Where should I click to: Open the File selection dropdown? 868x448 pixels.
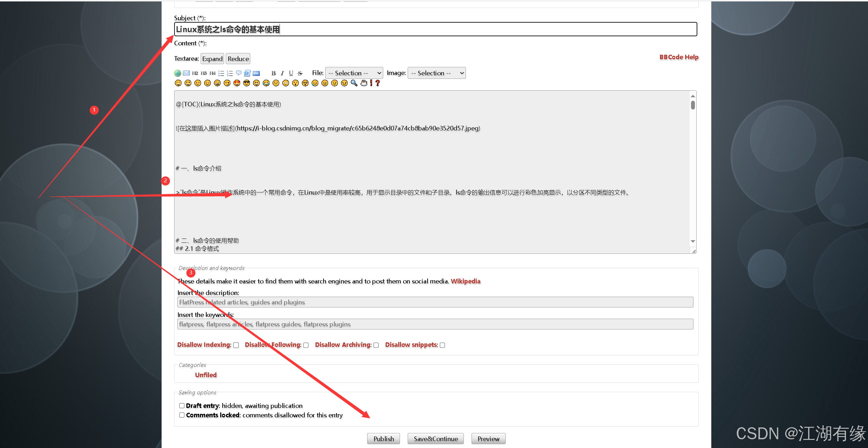pos(354,73)
